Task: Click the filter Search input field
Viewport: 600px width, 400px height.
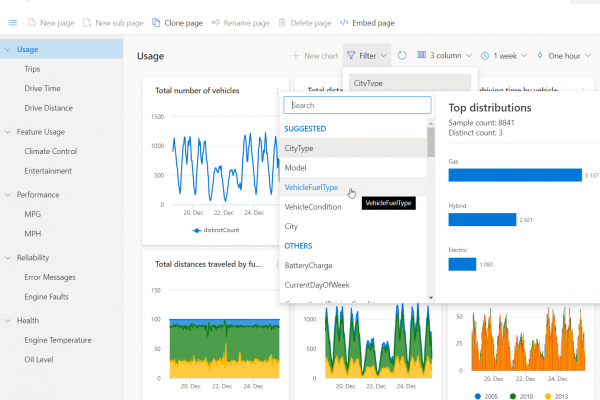Action: coord(357,105)
